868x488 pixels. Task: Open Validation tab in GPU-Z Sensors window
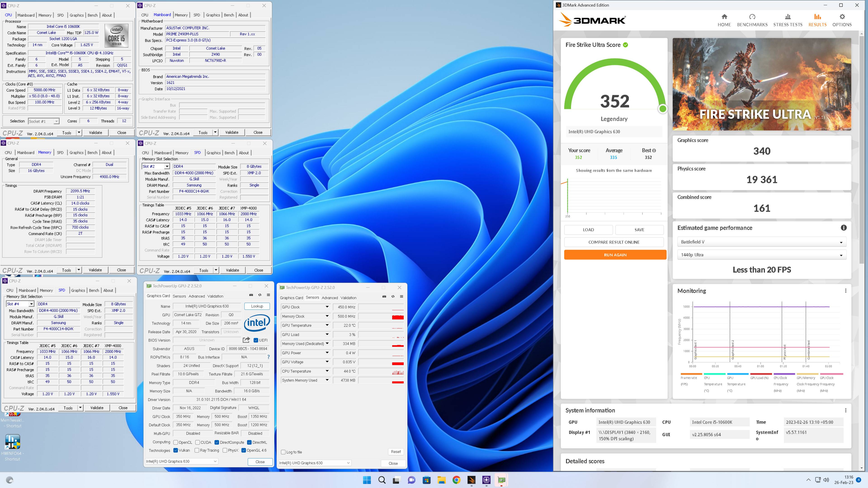coord(348,298)
